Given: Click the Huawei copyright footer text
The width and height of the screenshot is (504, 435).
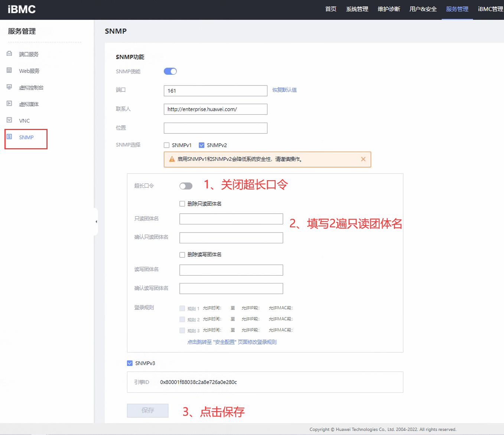Looking at the screenshot, I should (383, 429).
